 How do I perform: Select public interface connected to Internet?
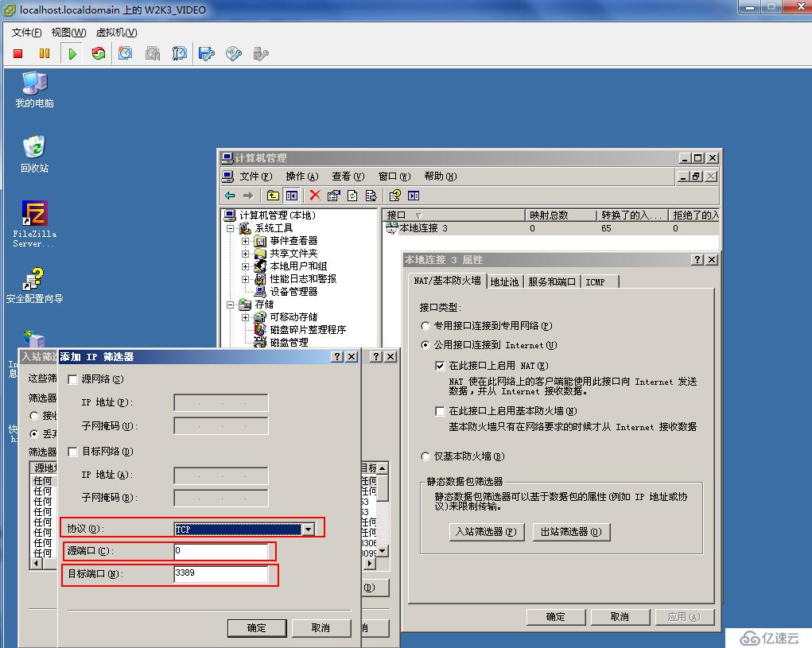click(425, 345)
